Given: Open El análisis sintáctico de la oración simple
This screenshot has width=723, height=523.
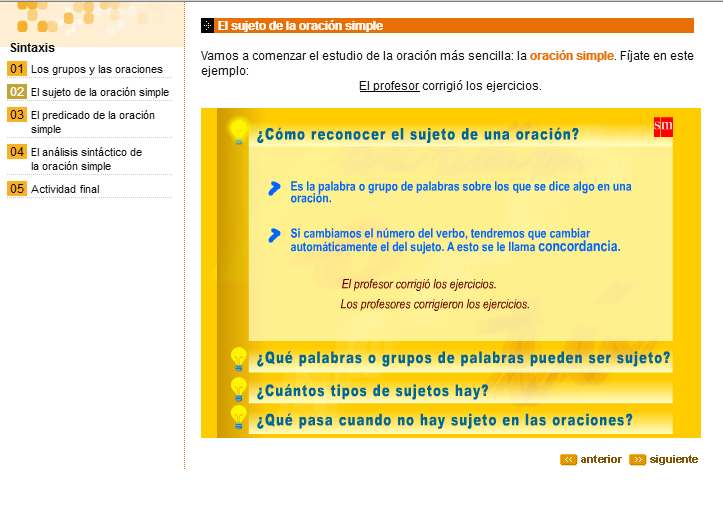Looking at the screenshot, I should (86, 159).
